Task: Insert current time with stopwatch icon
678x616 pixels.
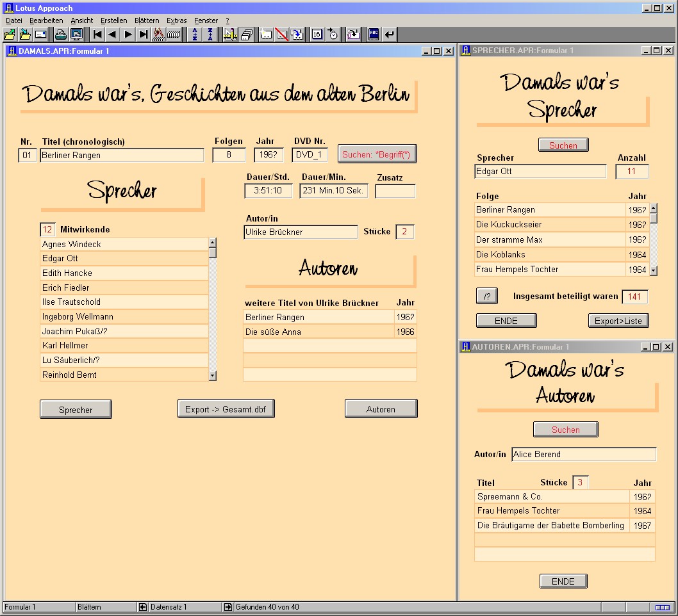Action: point(333,35)
